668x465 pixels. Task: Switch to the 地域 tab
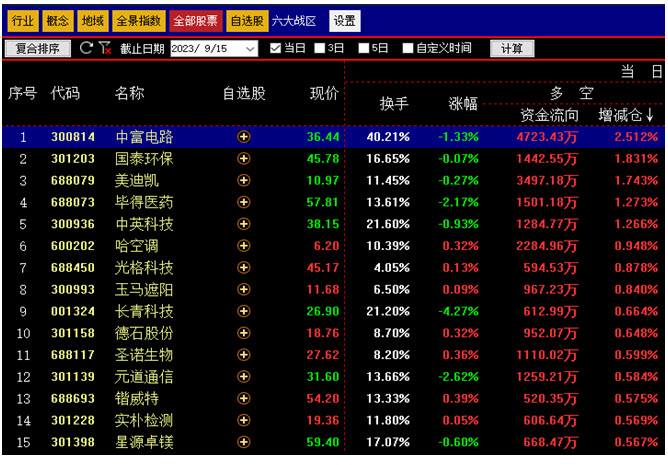pos(92,20)
